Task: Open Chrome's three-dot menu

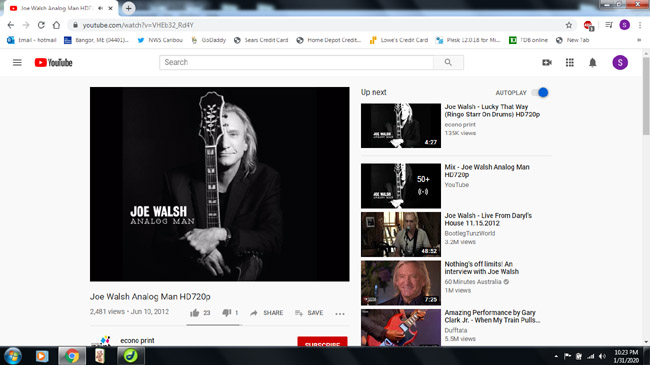Action: coord(640,25)
